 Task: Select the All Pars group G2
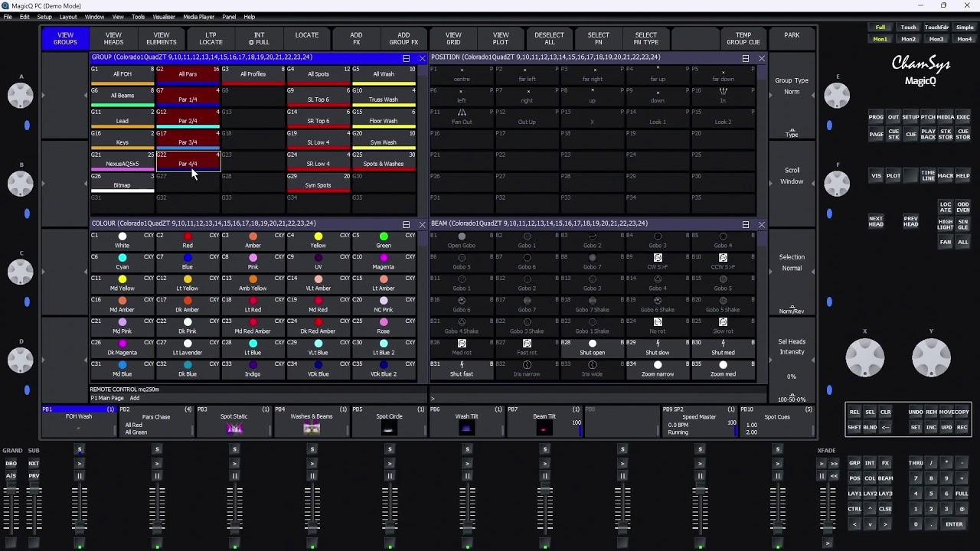point(188,75)
